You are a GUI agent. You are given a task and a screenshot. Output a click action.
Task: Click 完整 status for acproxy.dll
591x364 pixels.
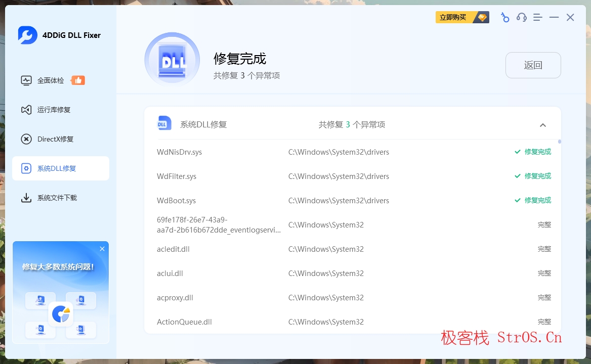[544, 298]
